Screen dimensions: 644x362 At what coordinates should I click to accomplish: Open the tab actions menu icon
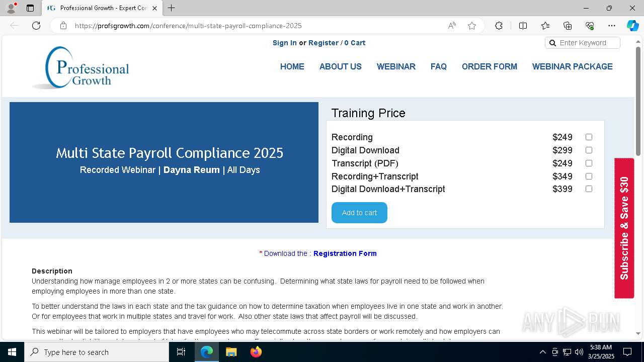coord(30,8)
